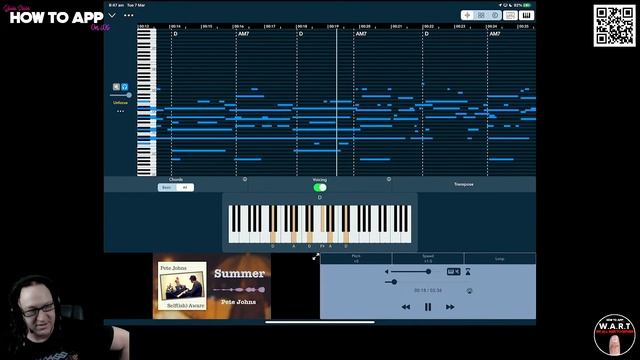Click the first D chord marker on the timeline
Viewport: 640px width, 360px height.
tap(176, 34)
